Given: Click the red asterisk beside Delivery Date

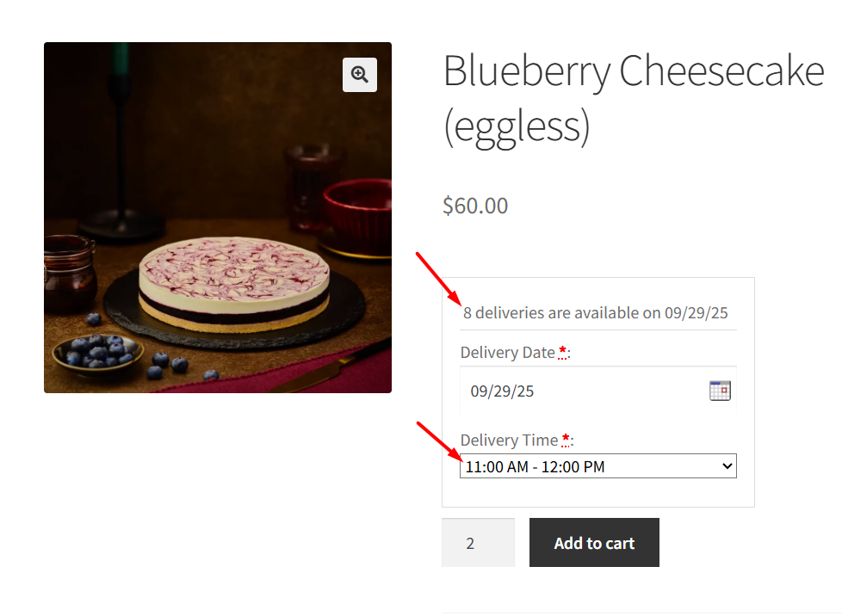Looking at the screenshot, I should (562, 351).
